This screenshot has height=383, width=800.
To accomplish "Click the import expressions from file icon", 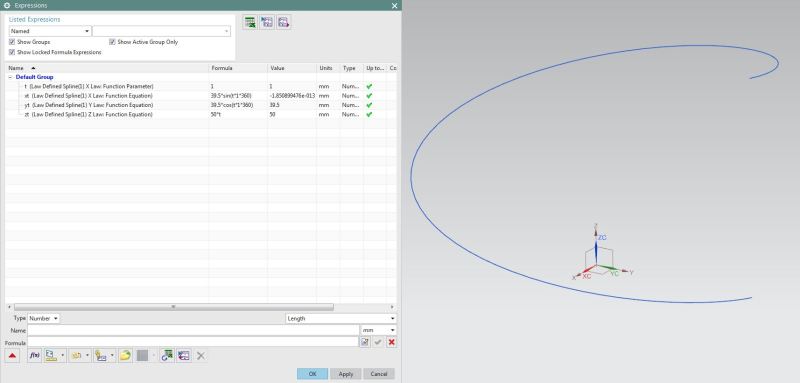I will click(x=267, y=22).
